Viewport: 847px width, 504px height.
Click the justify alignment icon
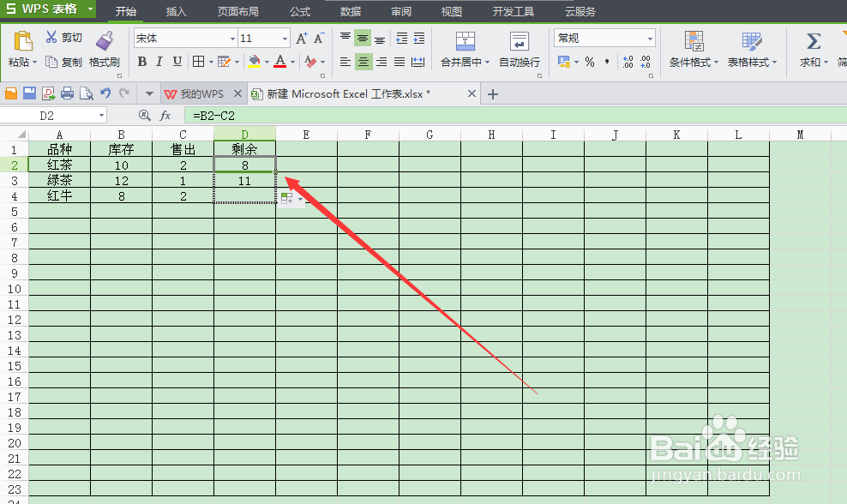(399, 62)
